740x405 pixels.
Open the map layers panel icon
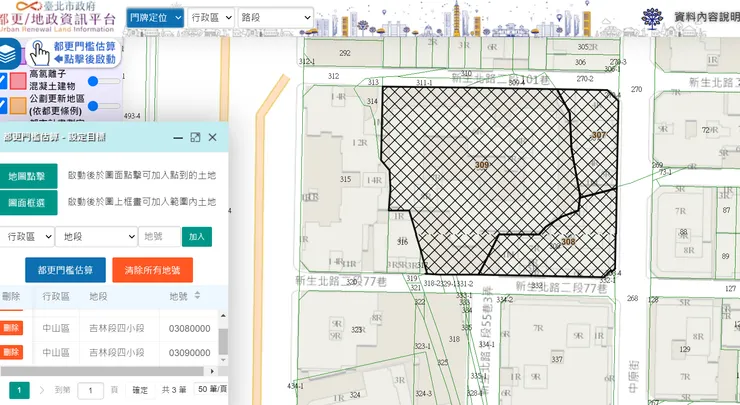click(8, 54)
